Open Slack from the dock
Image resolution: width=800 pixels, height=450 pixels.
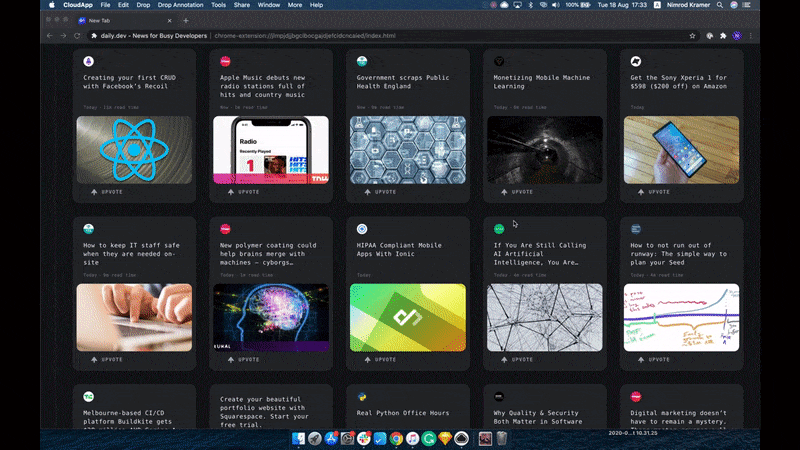coord(364,438)
